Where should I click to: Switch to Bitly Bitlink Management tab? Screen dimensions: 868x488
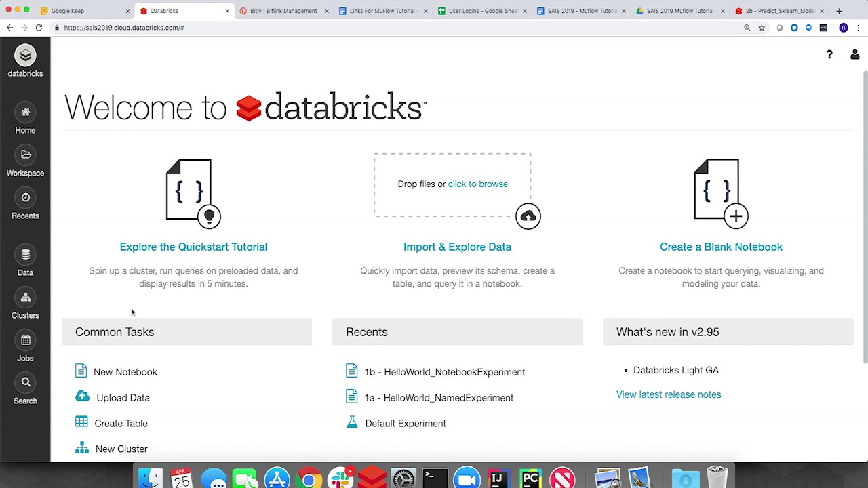point(283,11)
